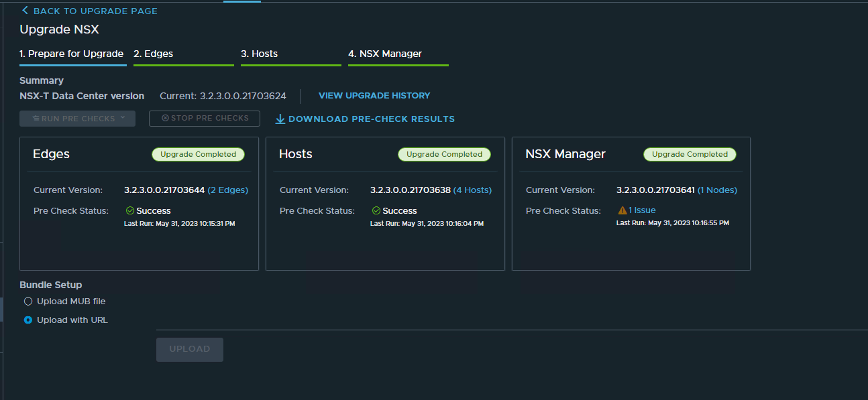Click the NSX Manager version 3.2.3.0.0.21703641
The width and height of the screenshot is (868, 400).
(656, 190)
